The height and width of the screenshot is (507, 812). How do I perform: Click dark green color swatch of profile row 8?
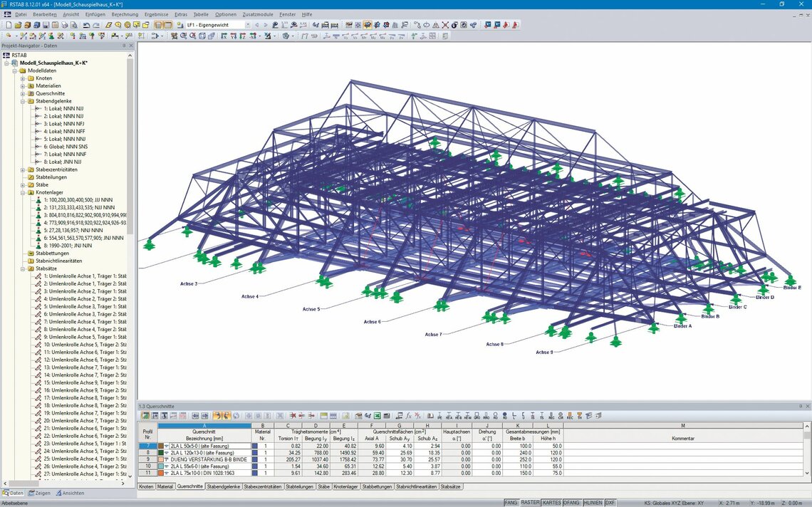pos(160,453)
